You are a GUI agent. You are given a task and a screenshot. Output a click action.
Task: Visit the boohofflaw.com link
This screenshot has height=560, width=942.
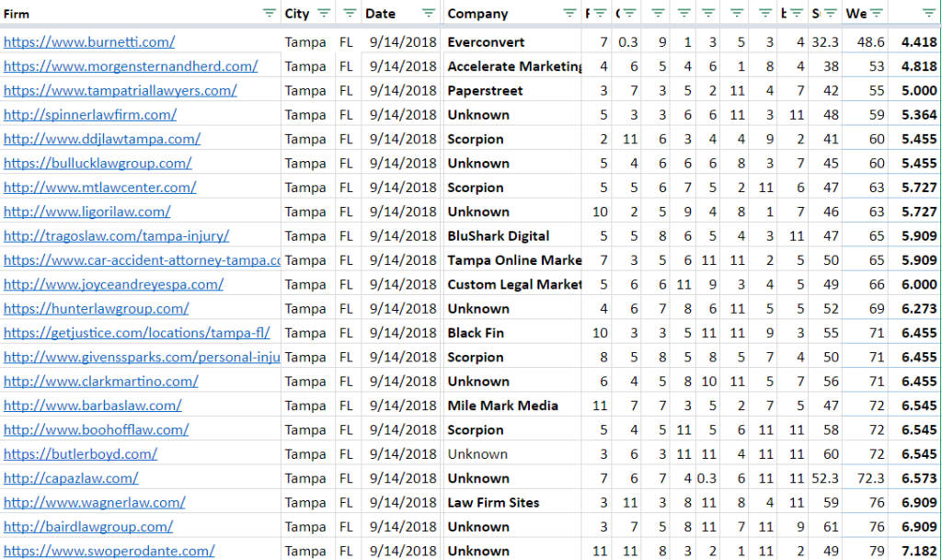click(96, 429)
